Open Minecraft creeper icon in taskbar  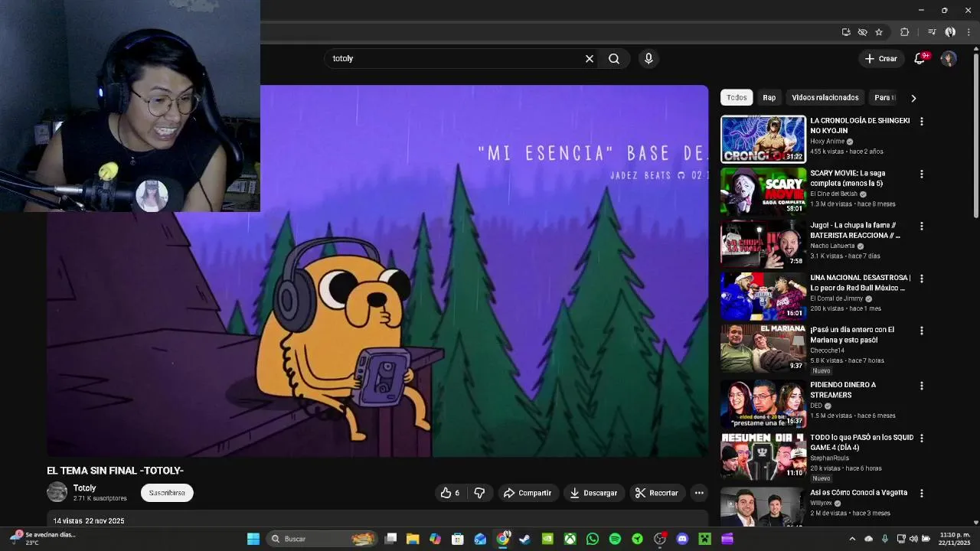click(x=704, y=539)
